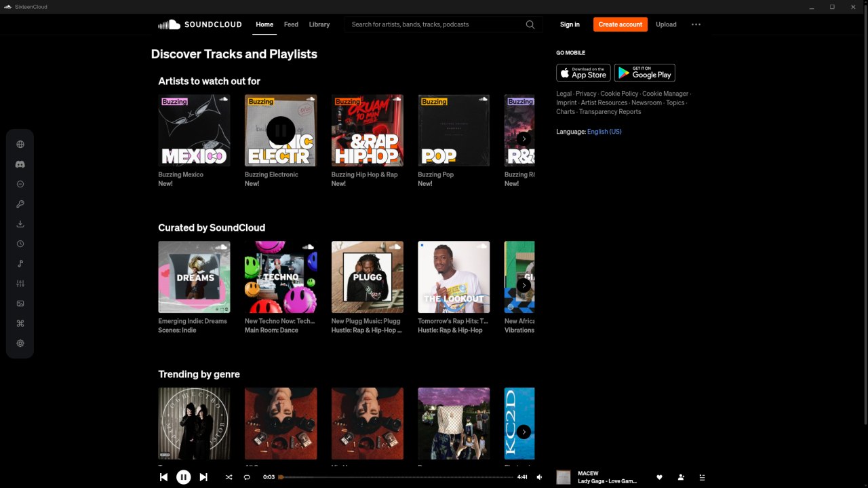The width and height of the screenshot is (868, 488).
Task: Follow the artist via the person icon
Action: click(x=681, y=477)
